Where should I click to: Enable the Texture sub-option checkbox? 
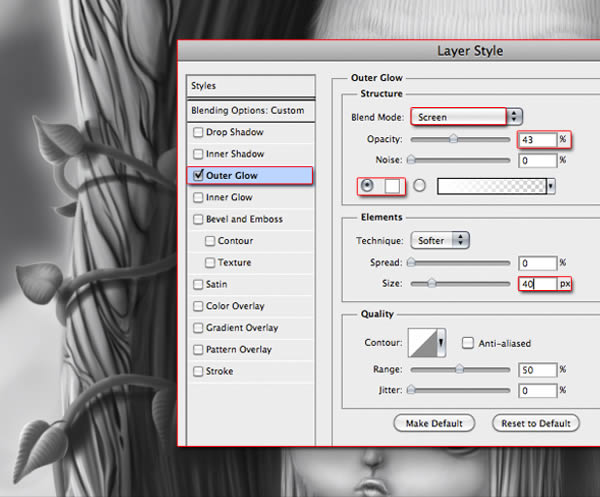coord(210,263)
